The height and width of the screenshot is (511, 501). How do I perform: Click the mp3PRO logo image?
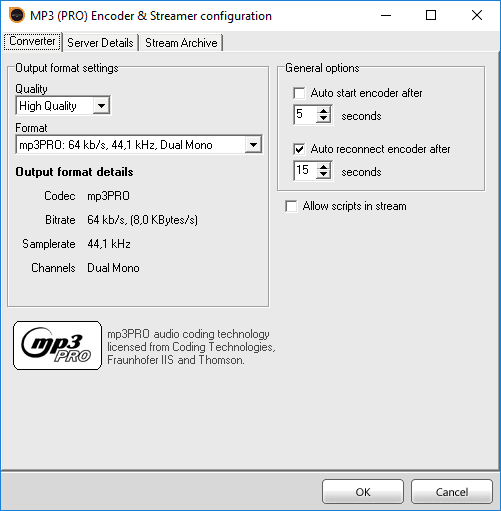57,345
